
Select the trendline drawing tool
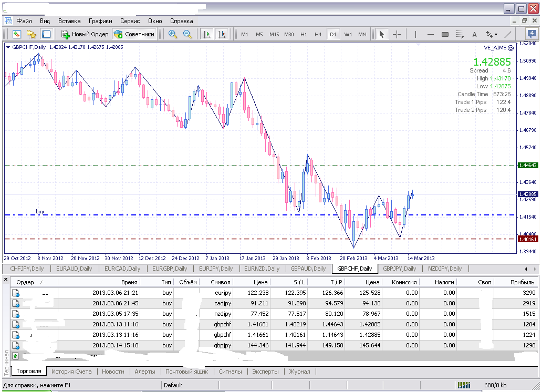(508, 34)
